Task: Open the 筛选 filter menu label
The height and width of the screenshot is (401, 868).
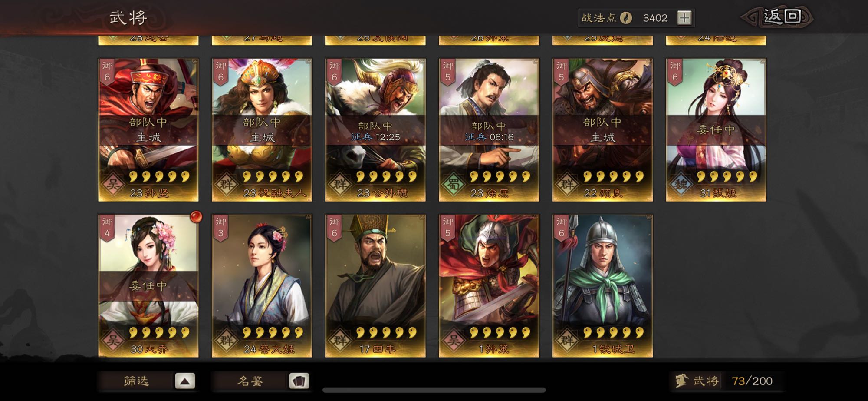Action: point(136,381)
